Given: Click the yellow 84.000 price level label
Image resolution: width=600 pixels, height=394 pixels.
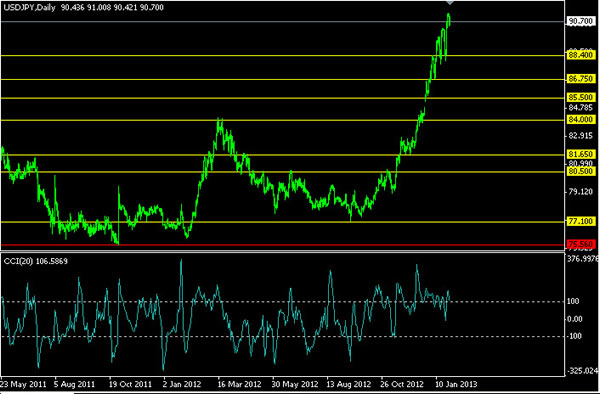Looking at the screenshot, I should coord(580,120).
